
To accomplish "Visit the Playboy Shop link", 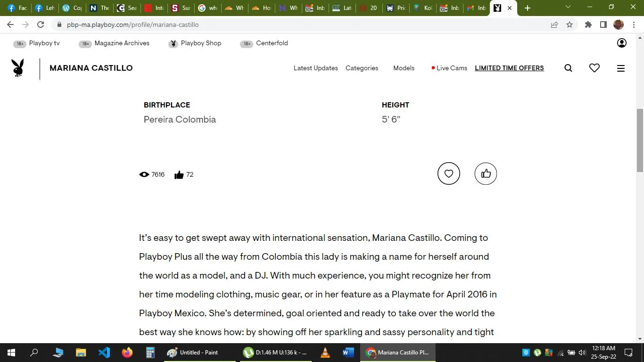I will click(x=201, y=43).
